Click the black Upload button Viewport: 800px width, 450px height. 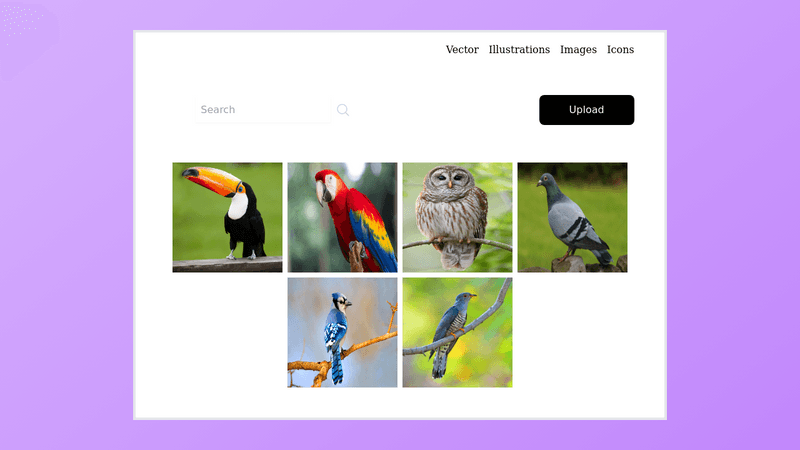[587, 110]
